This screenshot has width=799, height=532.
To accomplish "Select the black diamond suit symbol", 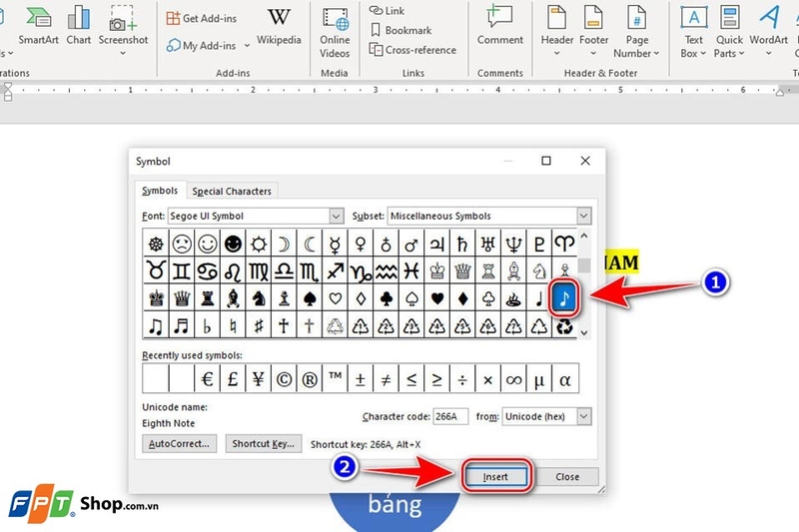I will click(462, 298).
